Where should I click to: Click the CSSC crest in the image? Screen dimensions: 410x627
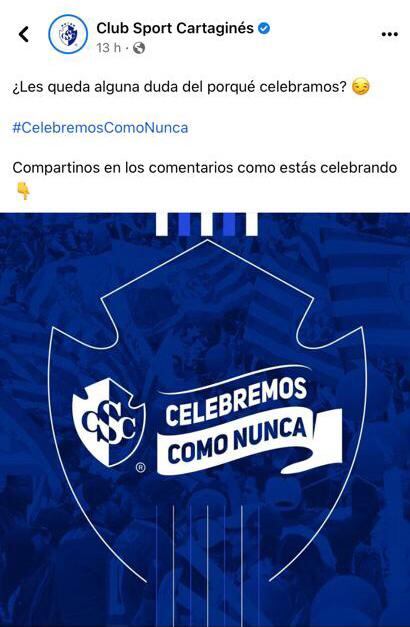pyautogui.click(x=108, y=422)
